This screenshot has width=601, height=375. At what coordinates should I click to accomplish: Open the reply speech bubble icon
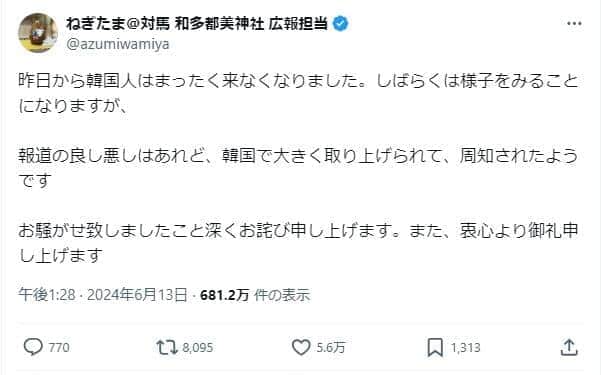click(33, 347)
